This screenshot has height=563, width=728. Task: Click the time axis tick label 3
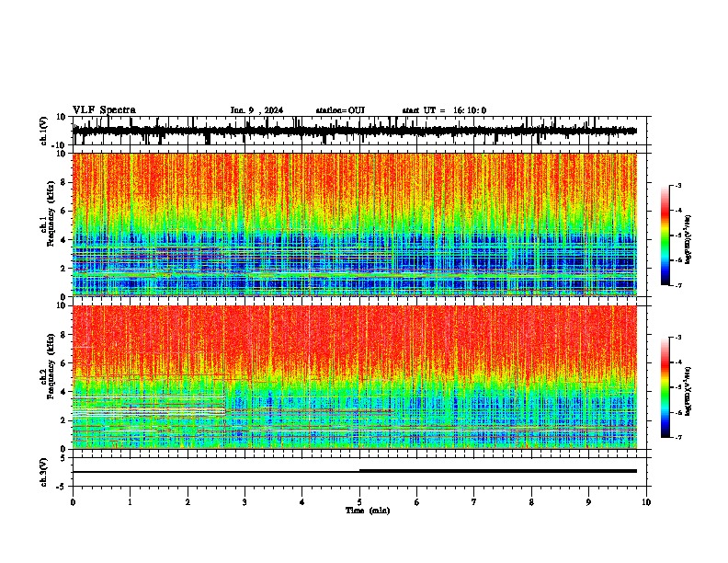tap(245, 502)
